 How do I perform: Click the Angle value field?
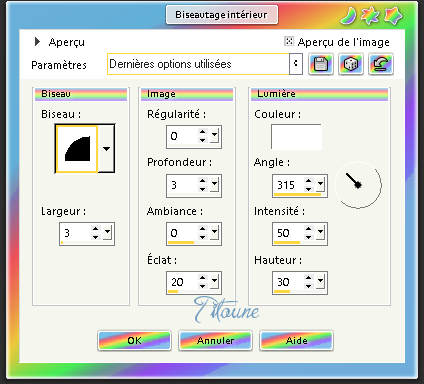point(289,184)
